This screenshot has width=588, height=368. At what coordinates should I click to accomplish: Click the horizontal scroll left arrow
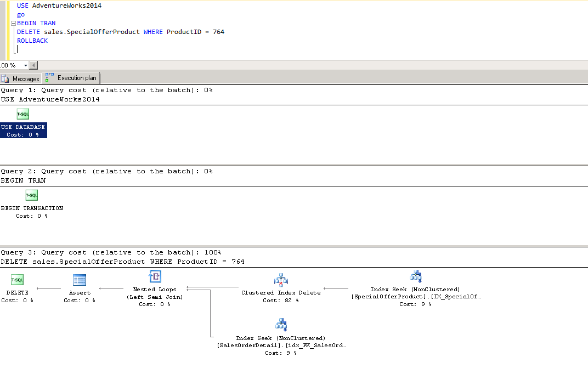(x=33, y=65)
